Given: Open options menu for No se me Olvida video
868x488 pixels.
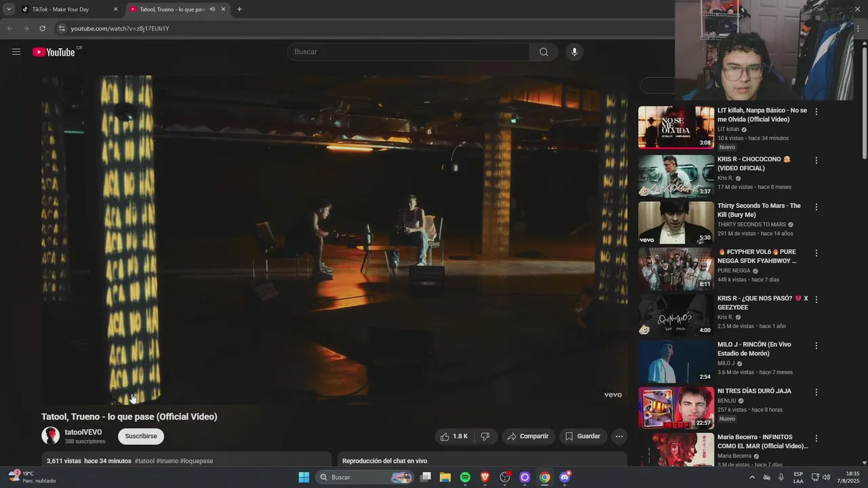Looking at the screenshot, I should [x=816, y=111].
